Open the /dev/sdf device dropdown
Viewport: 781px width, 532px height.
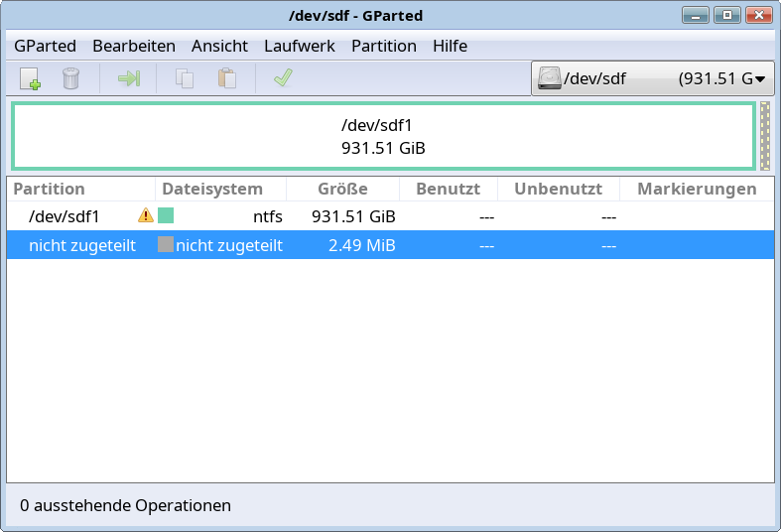(653, 78)
